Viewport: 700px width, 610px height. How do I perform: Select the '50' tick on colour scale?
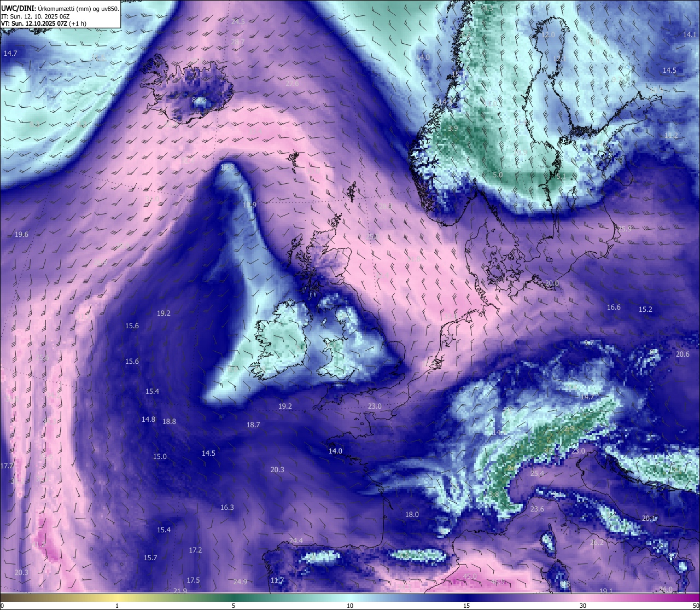click(696, 606)
